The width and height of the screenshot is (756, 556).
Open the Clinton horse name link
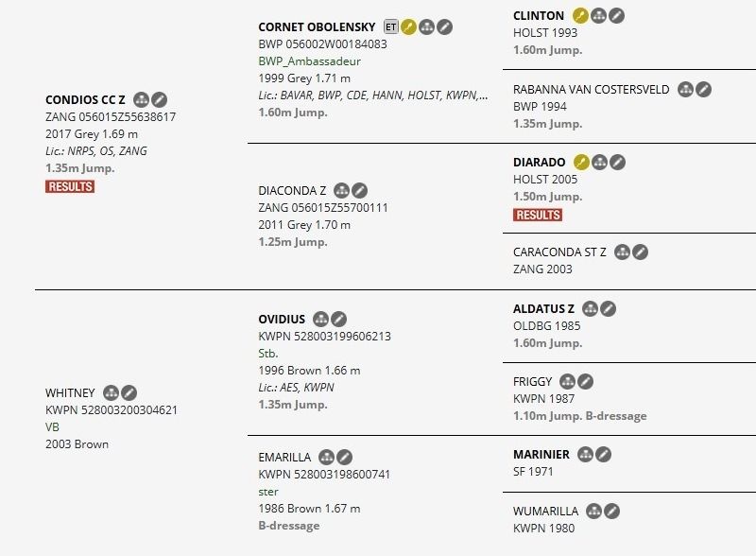[539, 16]
